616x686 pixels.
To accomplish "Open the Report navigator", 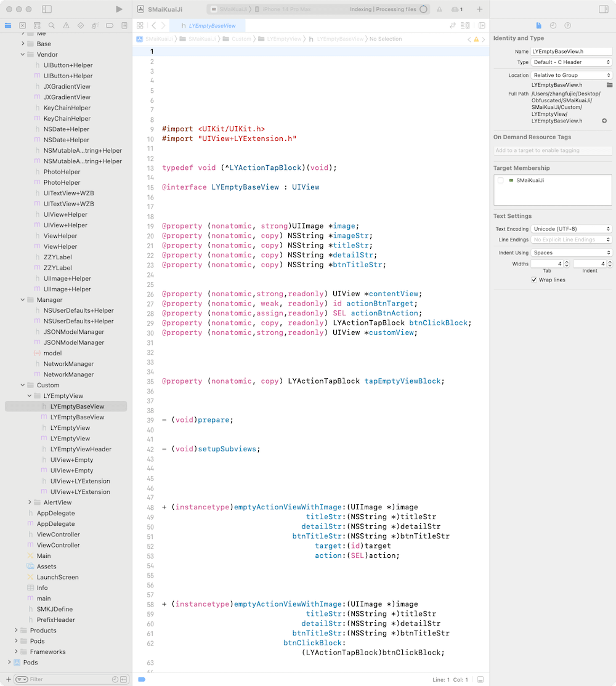I will pos(124,25).
